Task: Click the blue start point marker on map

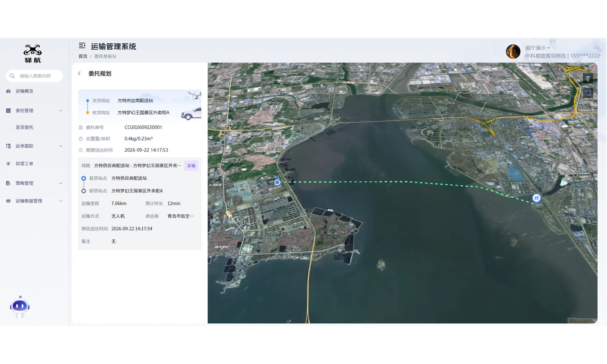Action: (277, 182)
